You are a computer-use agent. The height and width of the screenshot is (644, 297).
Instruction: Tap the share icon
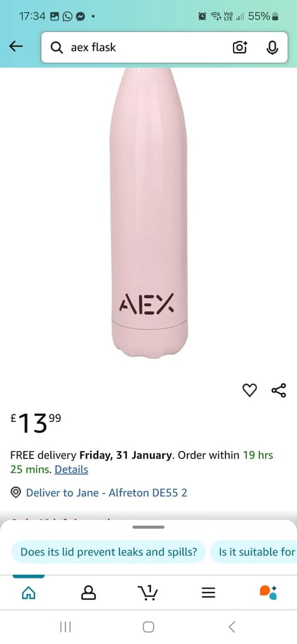pos(279,390)
